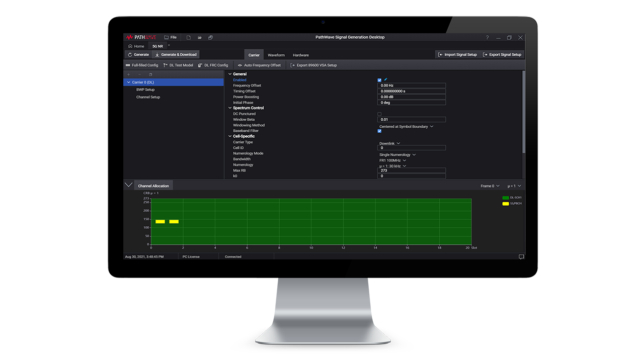Screen dimensions: 644x362
Task: Trigger the Auto Frequency Offset function
Action: tap(263, 65)
